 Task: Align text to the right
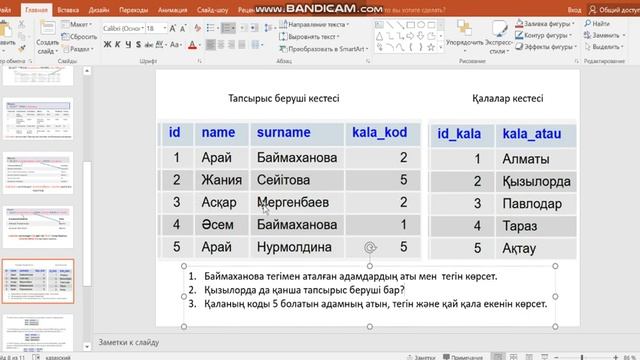pyautogui.click(x=231, y=44)
